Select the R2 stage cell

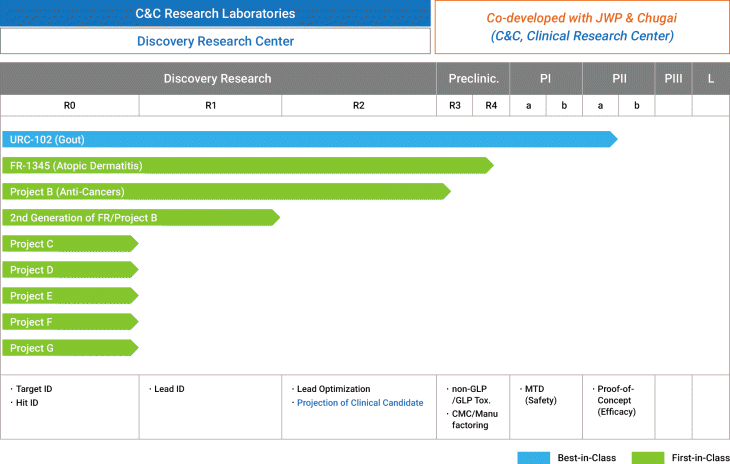pos(358,106)
